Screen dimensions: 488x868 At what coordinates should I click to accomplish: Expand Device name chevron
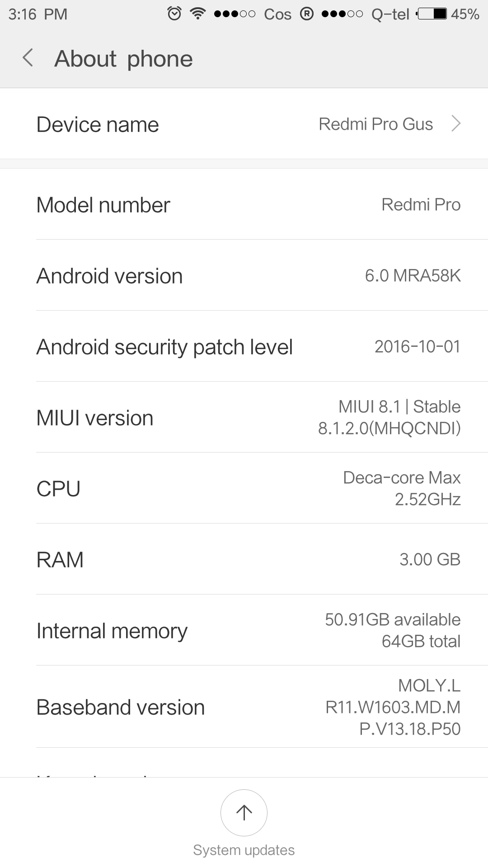(x=456, y=123)
